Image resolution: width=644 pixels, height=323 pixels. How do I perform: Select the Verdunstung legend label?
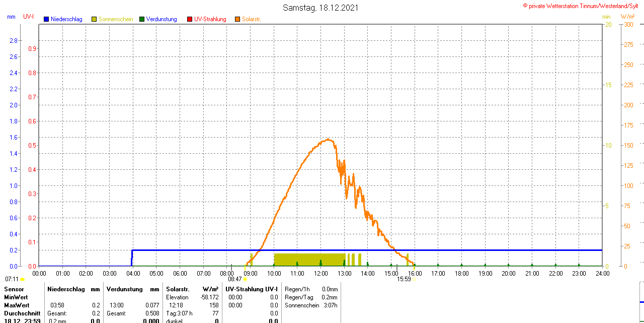(162, 19)
